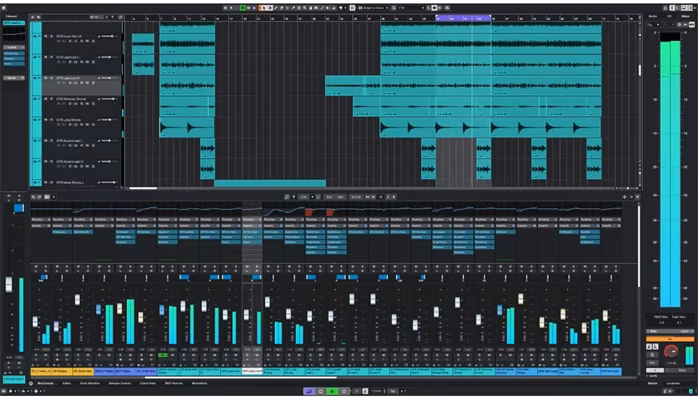Select the orange Object Selection tool
698x400 pixels.
[260, 8]
